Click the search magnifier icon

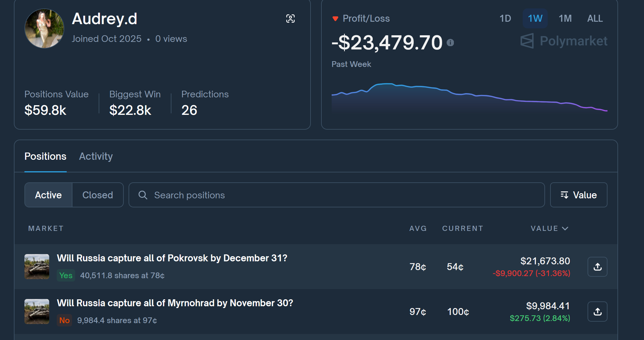point(143,195)
